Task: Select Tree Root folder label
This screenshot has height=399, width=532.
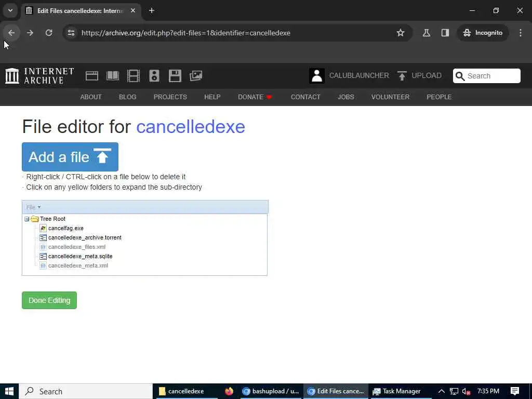Action: [x=52, y=219]
